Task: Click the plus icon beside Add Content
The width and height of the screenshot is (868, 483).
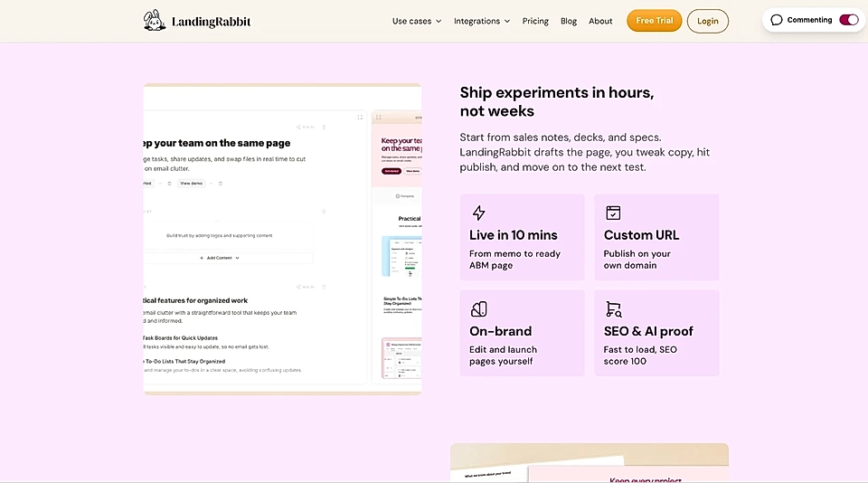Action: [x=202, y=258]
